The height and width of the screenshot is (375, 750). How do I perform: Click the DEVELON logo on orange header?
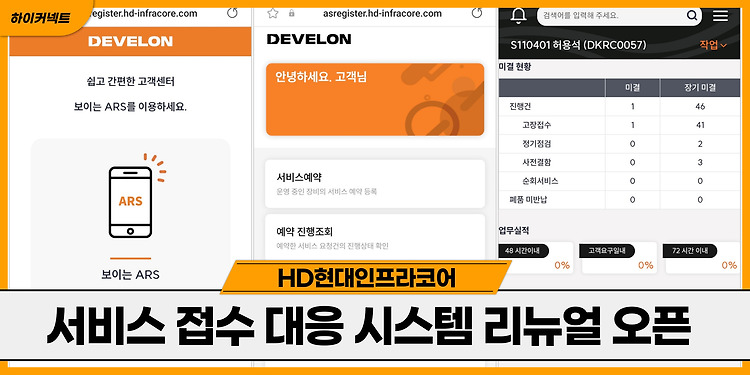point(130,42)
